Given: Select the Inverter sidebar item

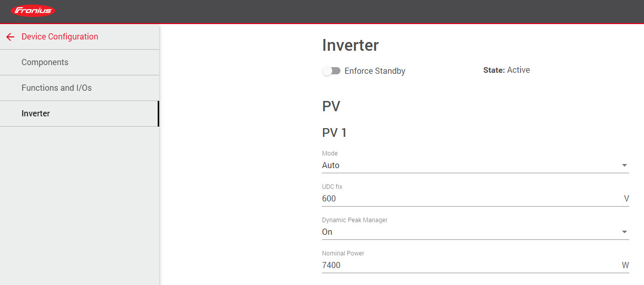Looking at the screenshot, I should [x=36, y=114].
